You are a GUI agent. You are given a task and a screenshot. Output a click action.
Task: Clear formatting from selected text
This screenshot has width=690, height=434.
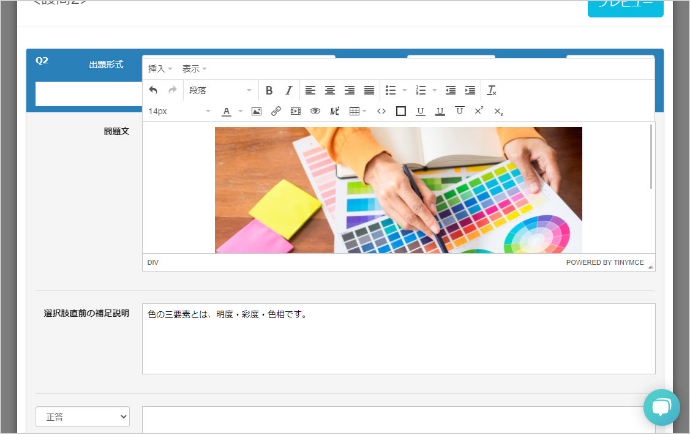pos(491,90)
